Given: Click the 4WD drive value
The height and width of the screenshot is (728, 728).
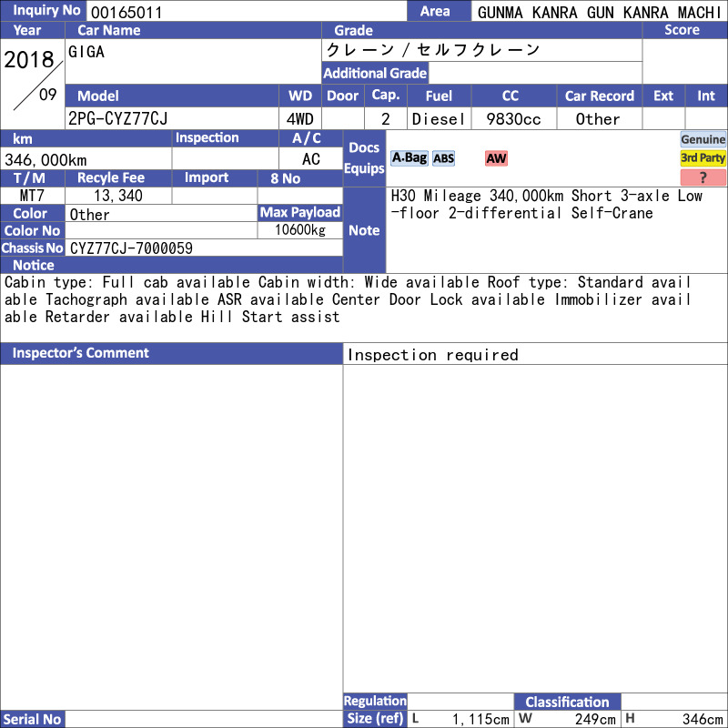Looking at the screenshot, I should tap(300, 119).
